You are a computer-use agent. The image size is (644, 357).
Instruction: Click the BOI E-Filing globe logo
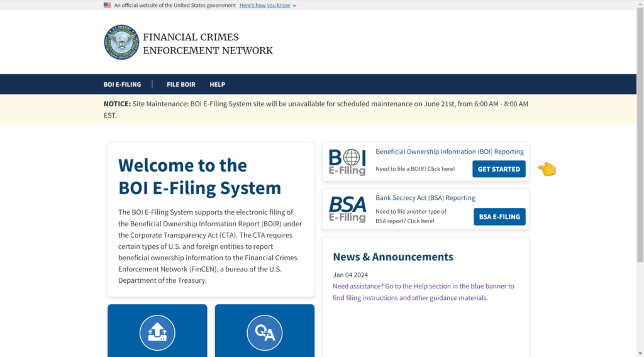tap(347, 162)
